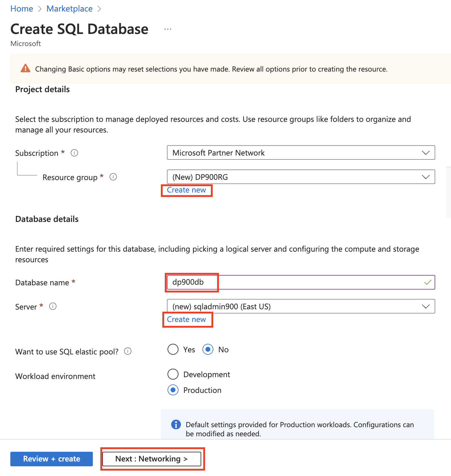
Task: Click the Server field info icon
Action: [53, 307]
